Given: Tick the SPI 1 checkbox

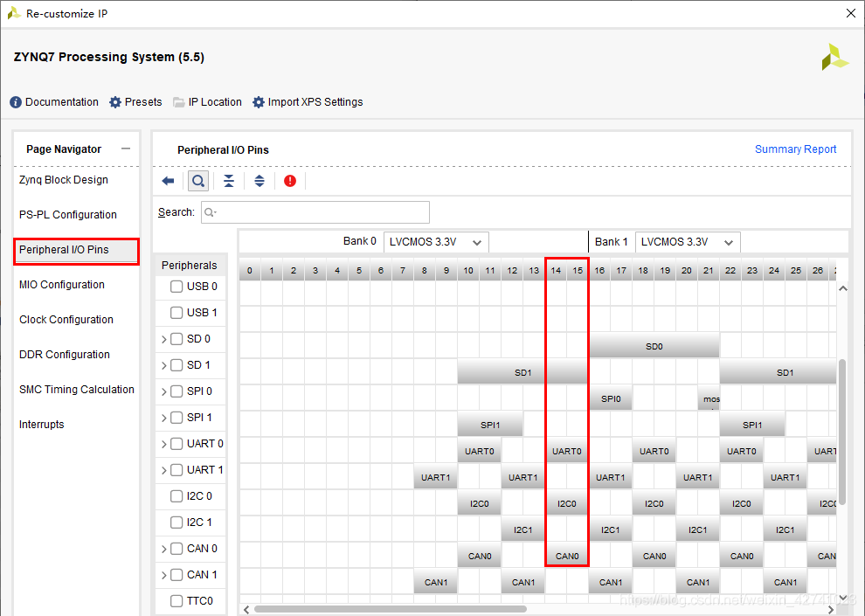Looking at the screenshot, I should pyautogui.click(x=176, y=418).
